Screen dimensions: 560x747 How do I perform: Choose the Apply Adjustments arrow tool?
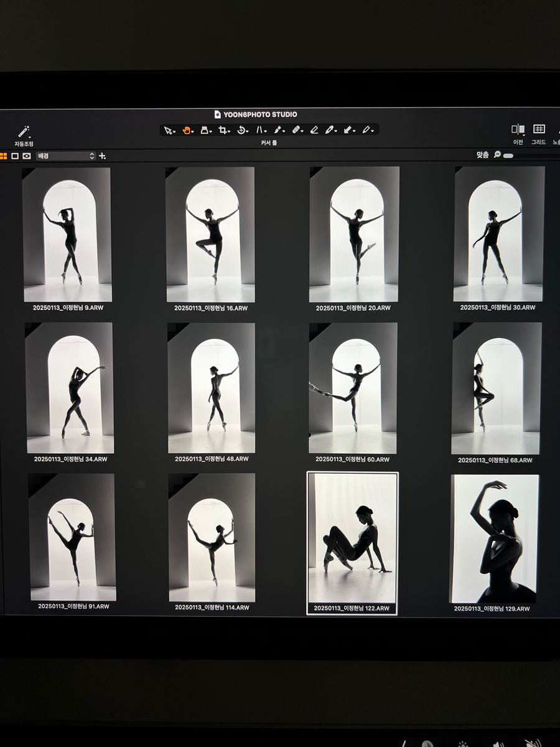click(348, 130)
